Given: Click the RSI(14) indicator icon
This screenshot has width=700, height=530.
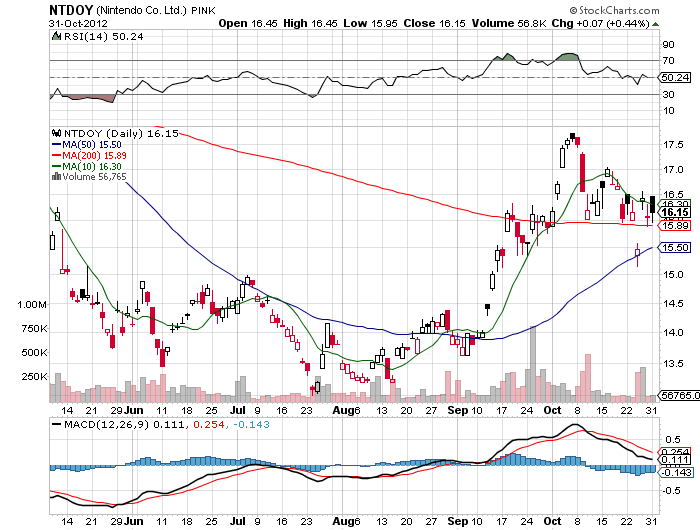Looking at the screenshot, I should (56, 36).
